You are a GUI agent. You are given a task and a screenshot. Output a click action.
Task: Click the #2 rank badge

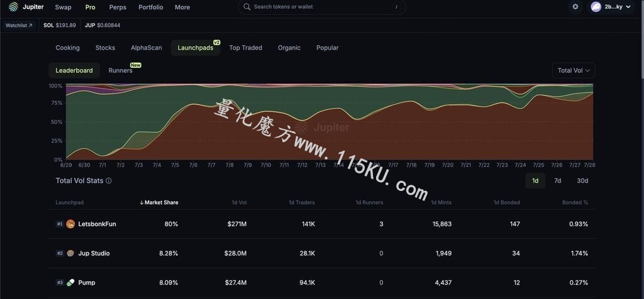point(60,254)
